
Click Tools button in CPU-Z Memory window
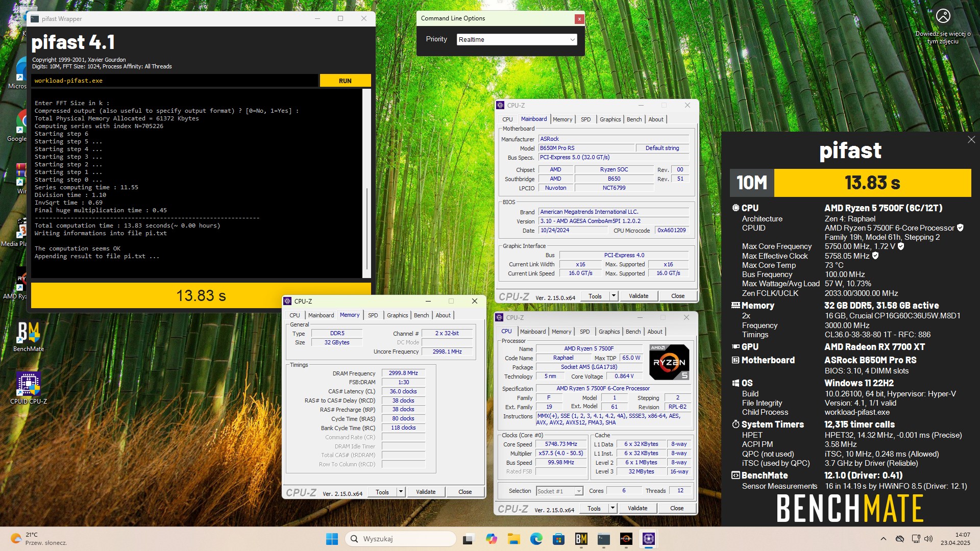pos(382,492)
